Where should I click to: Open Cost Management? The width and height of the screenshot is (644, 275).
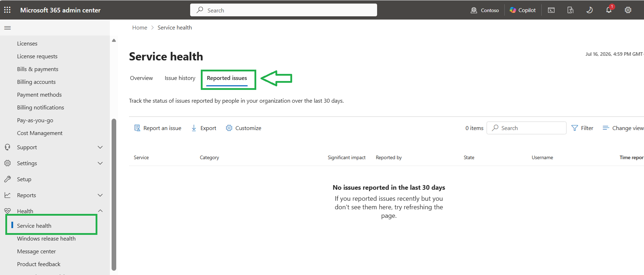coord(40,133)
